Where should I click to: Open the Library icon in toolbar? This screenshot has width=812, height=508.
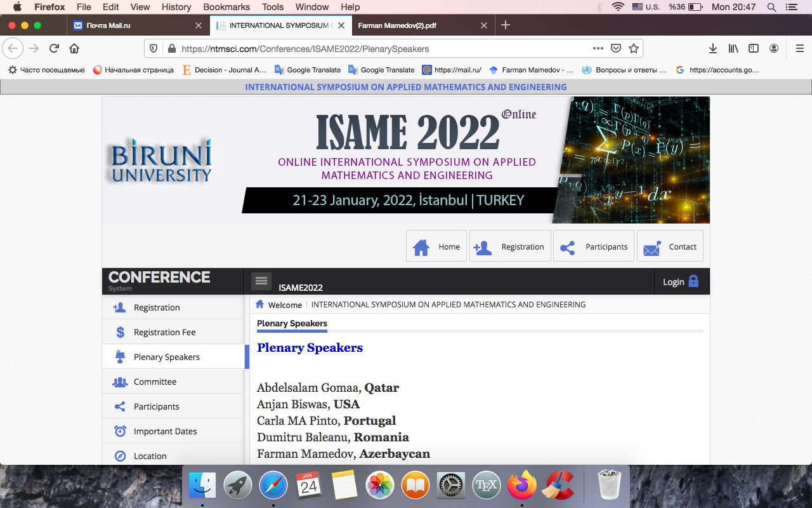pyautogui.click(x=733, y=49)
